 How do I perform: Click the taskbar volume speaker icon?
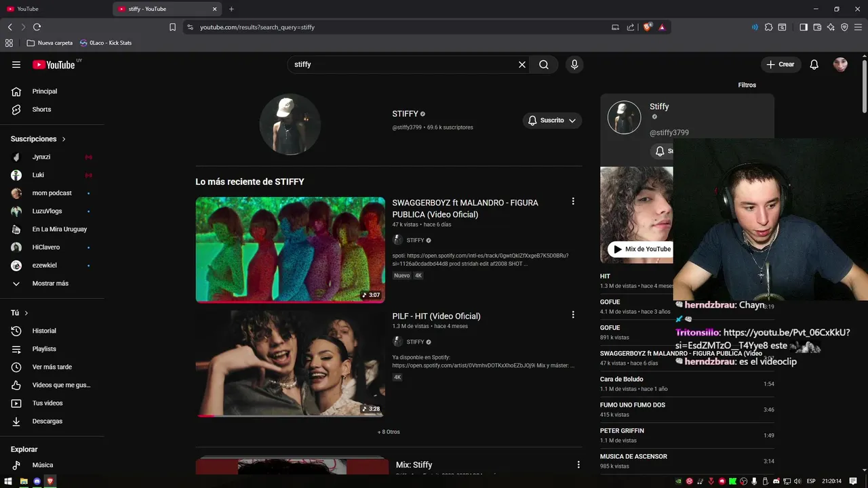tap(797, 481)
